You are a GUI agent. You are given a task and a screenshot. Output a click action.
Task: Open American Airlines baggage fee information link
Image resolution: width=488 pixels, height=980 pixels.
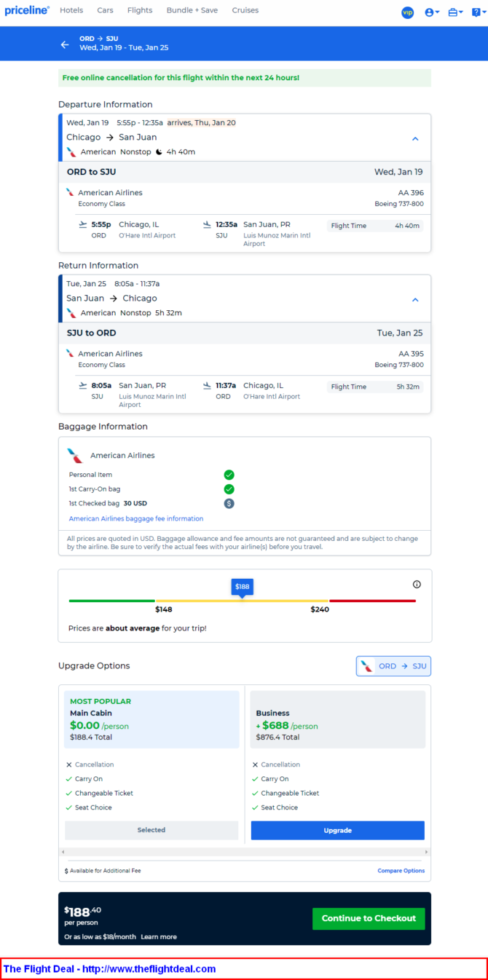[136, 518]
